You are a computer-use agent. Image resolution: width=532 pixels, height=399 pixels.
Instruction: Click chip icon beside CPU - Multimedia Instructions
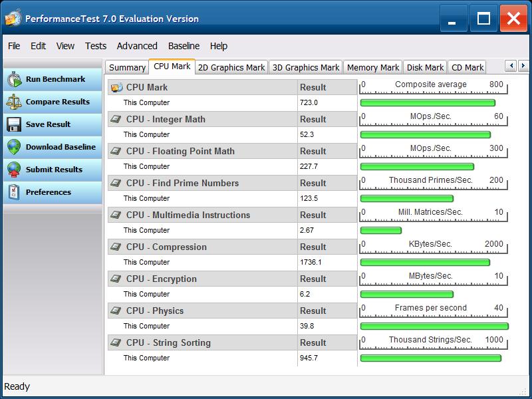pos(116,215)
